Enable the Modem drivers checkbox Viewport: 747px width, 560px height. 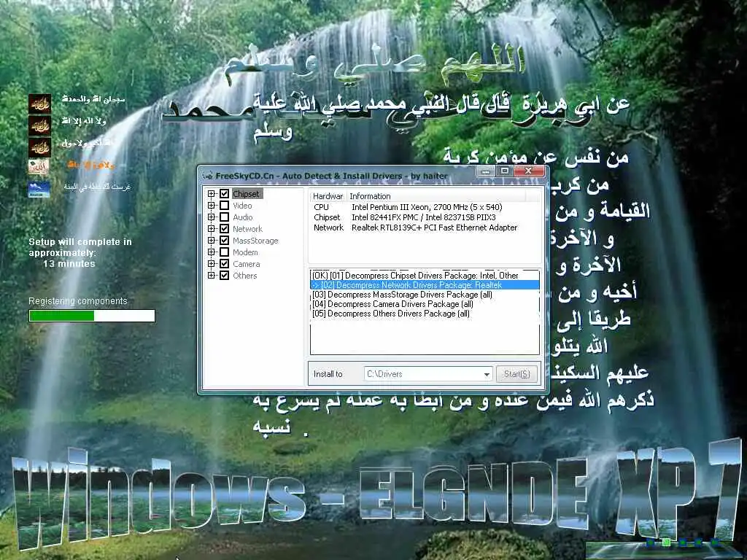click(x=225, y=252)
